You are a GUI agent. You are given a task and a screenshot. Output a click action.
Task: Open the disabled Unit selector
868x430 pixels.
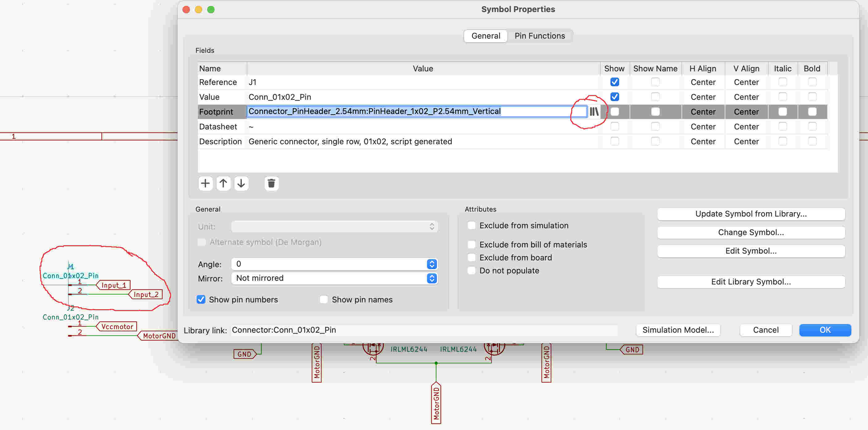[x=334, y=226]
